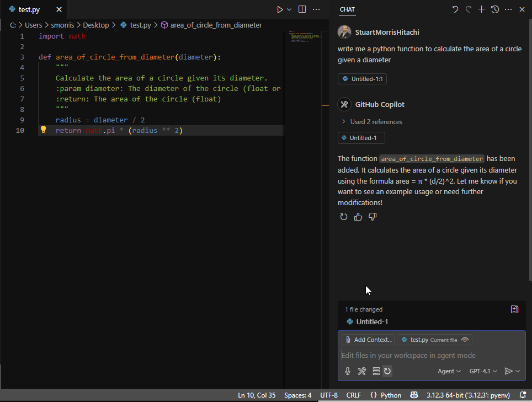Screen dimensions: 532x402
Task: Open notifications bell in status bar
Action: [523, 395]
